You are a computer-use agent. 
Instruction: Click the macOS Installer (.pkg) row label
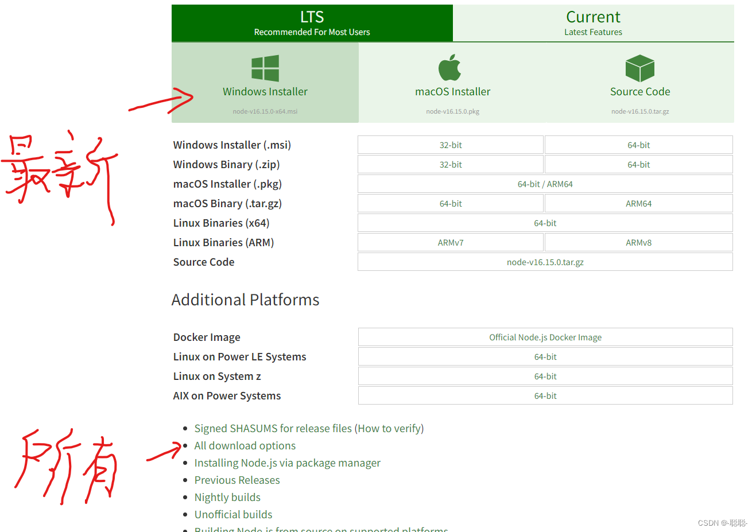227,184
